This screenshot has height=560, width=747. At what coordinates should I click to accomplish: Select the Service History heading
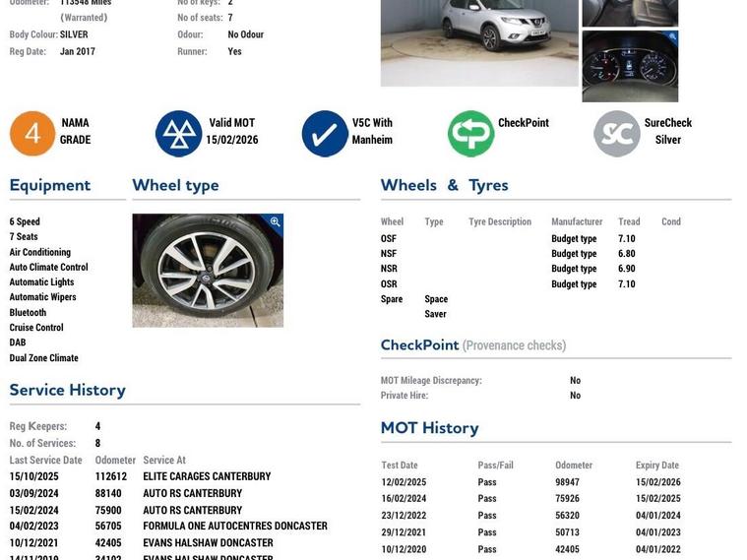pyautogui.click(x=68, y=390)
